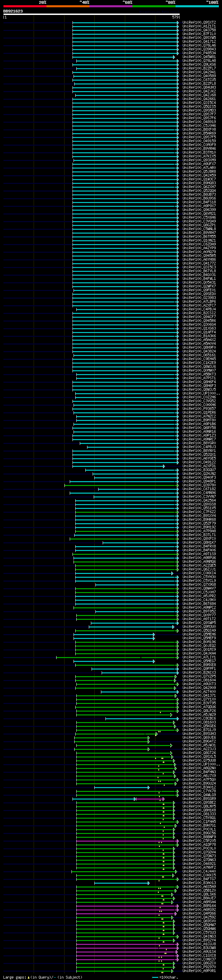This screenshot has height=980, width=222.
Task: Click the UniRef100_C5P205 label
Action: 199,841
